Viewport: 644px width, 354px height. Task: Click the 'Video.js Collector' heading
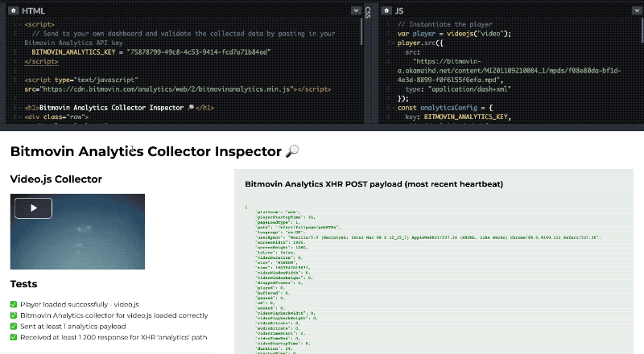point(56,179)
